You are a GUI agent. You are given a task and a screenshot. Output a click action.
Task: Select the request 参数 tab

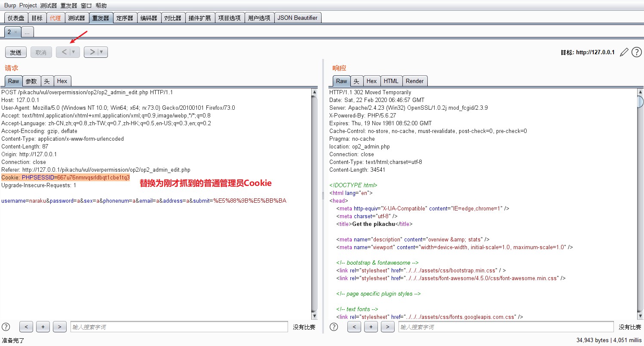click(31, 81)
